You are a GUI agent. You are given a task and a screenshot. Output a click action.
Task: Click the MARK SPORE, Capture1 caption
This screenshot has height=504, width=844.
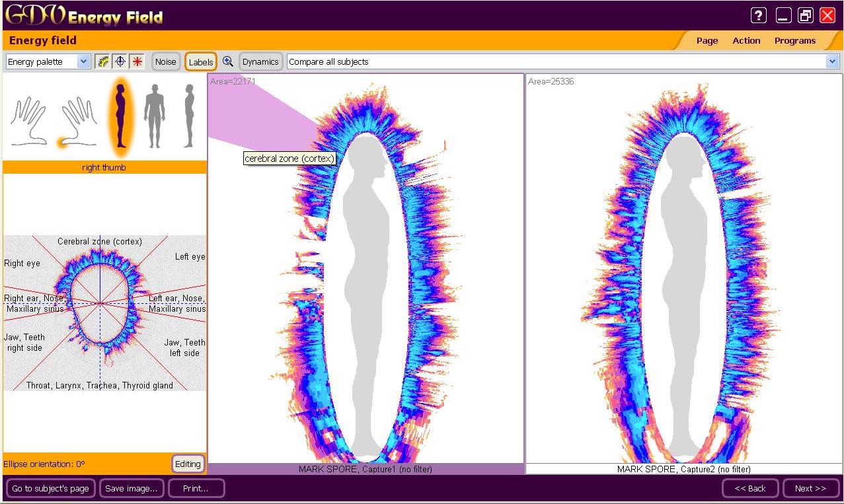coord(366,469)
